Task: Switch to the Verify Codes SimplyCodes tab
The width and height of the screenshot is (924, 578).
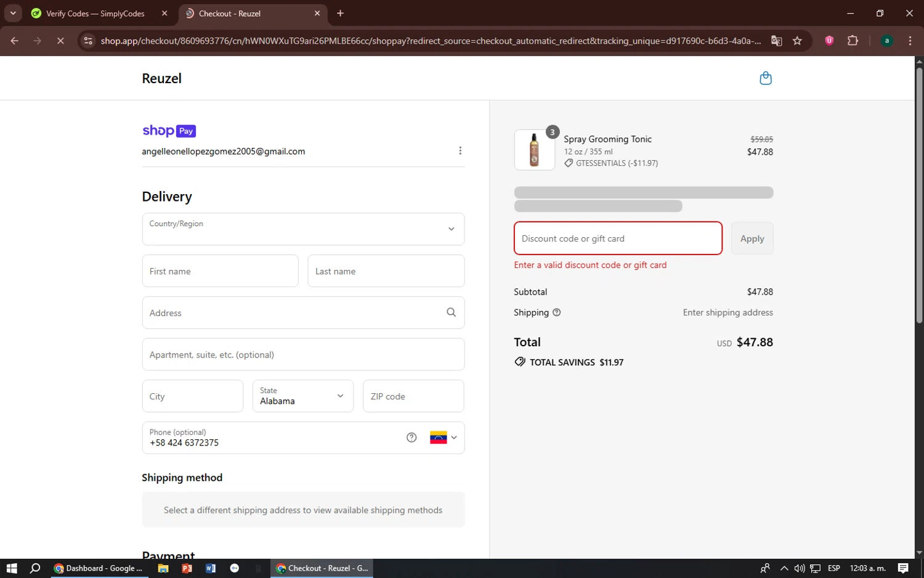Action: (x=95, y=13)
